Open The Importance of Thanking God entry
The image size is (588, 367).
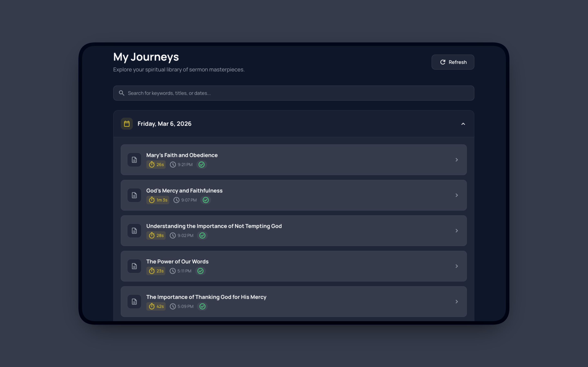206,297
